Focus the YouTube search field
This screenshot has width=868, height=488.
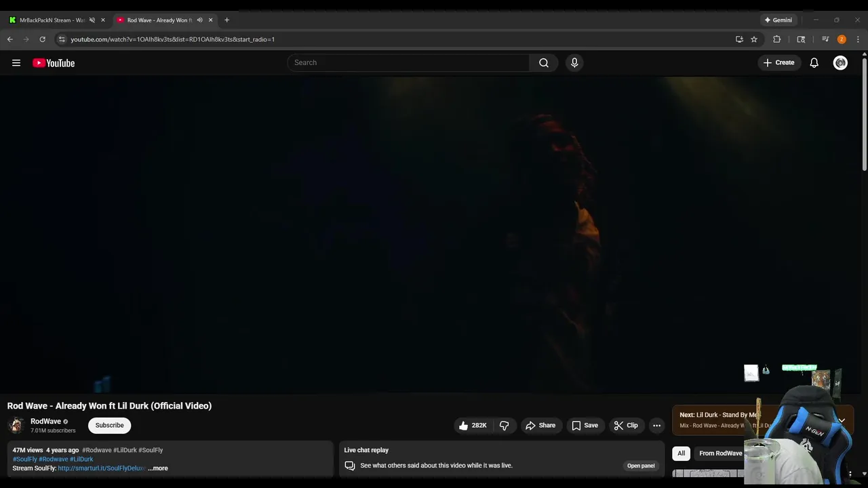408,62
